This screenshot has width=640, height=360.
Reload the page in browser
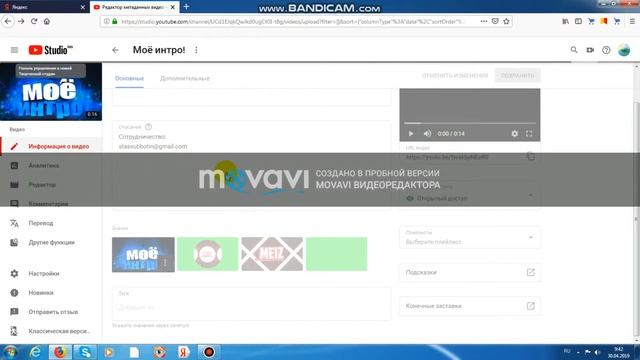tap(34, 21)
